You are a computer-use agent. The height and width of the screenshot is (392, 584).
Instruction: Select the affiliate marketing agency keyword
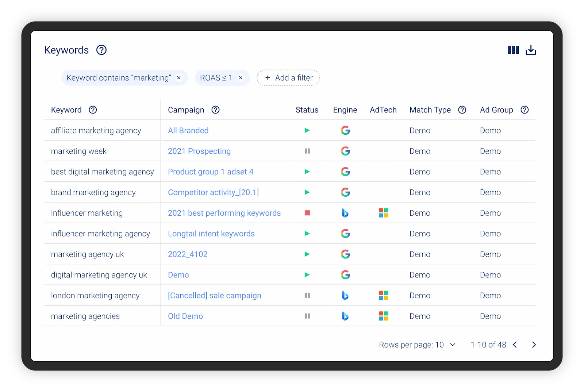(x=96, y=131)
